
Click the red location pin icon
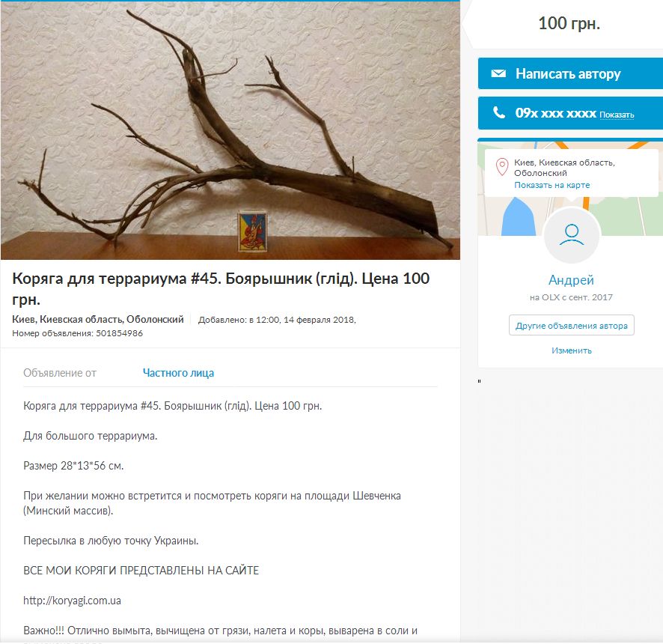click(x=502, y=167)
